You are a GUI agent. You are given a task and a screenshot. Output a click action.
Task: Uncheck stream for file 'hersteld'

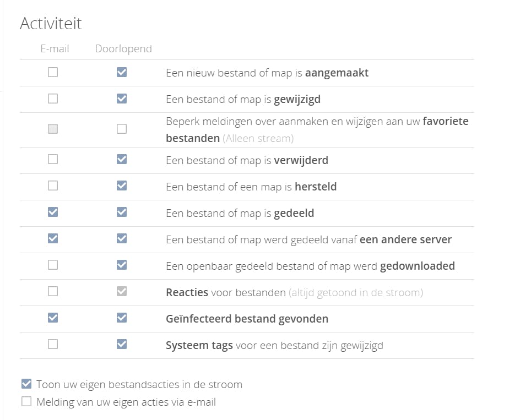122,186
